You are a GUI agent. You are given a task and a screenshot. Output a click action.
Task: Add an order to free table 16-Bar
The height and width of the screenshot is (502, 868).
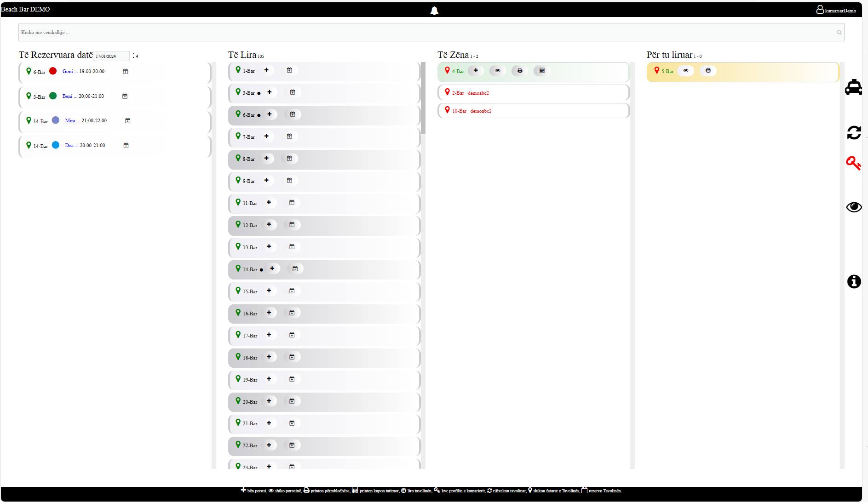(x=269, y=313)
